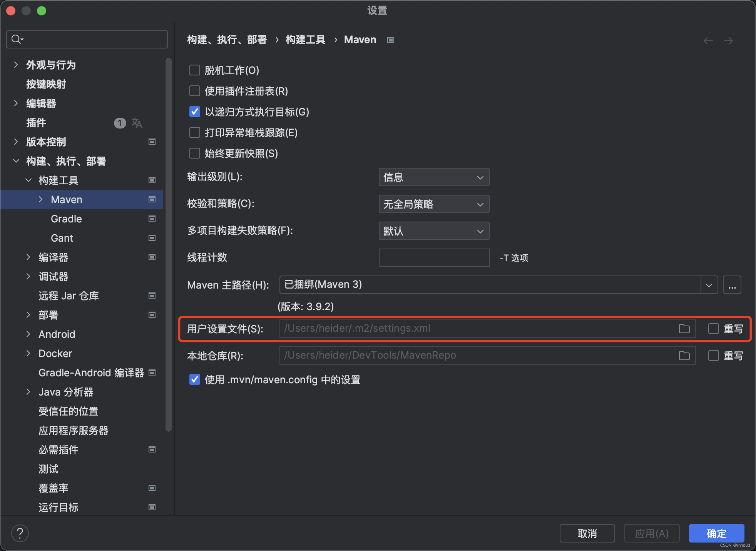The width and height of the screenshot is (756, 551).
Task: Click the '...' browse button for Maven home path
Action: point(732,285)
